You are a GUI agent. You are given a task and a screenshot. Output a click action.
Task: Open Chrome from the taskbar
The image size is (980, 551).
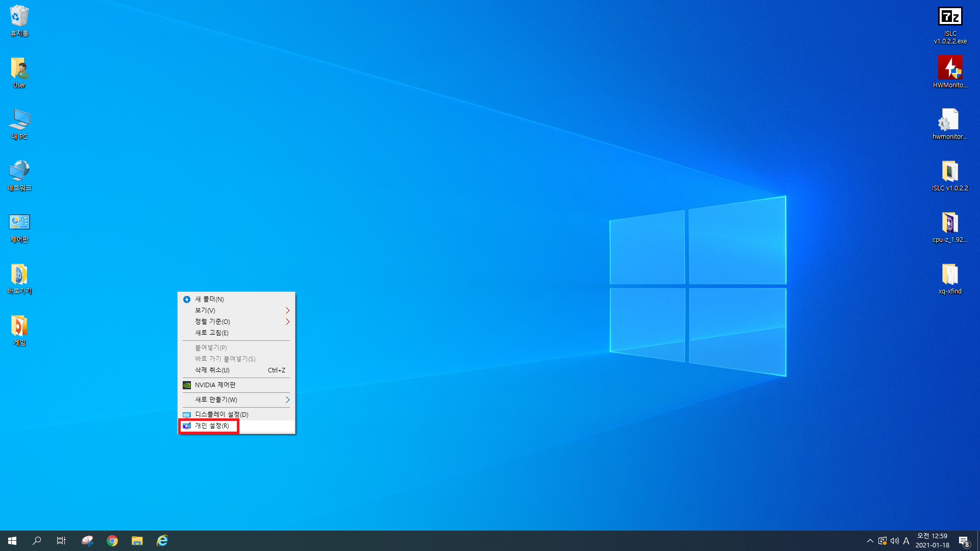(112, 541)
